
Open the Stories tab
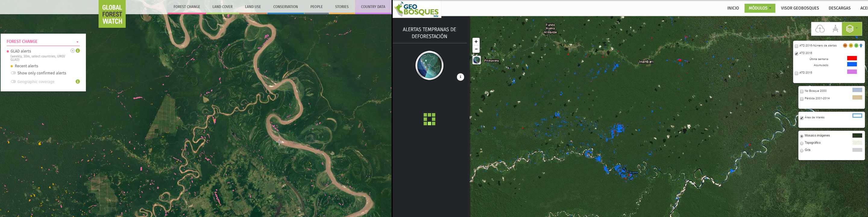(342, 7)
